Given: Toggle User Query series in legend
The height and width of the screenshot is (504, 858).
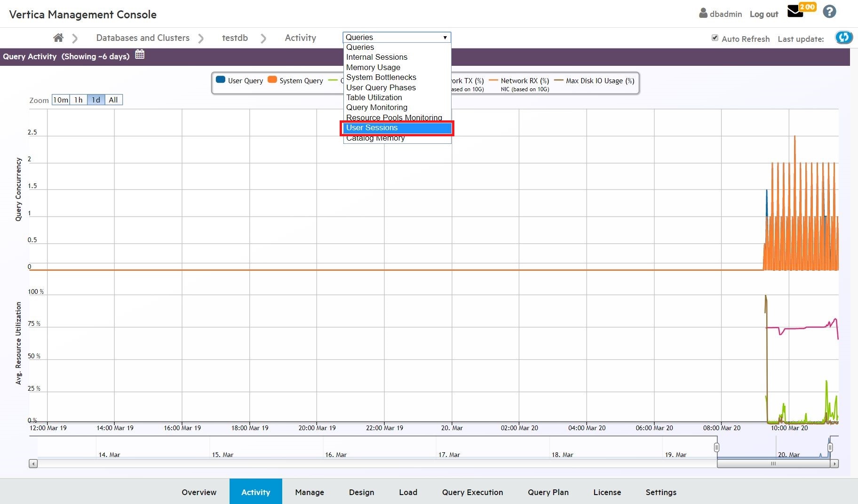Looking at the screenshot, I should tap(240, 80).
